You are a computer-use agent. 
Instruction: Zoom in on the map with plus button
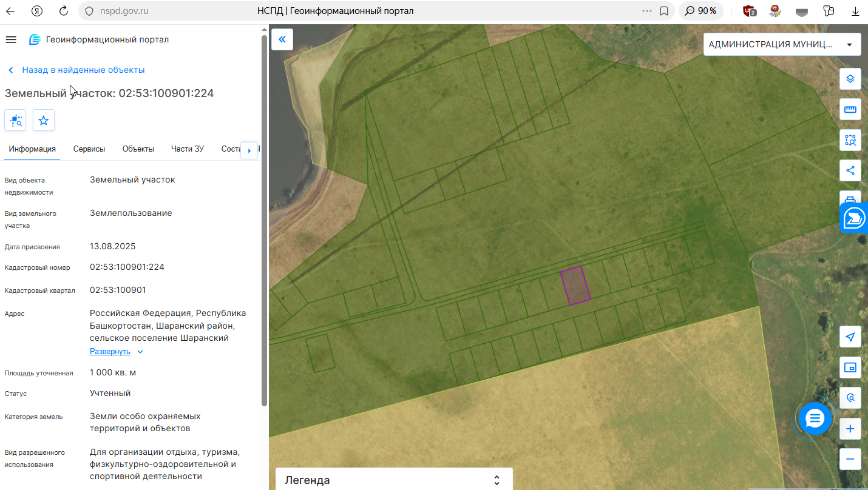(x=850, y=429)
